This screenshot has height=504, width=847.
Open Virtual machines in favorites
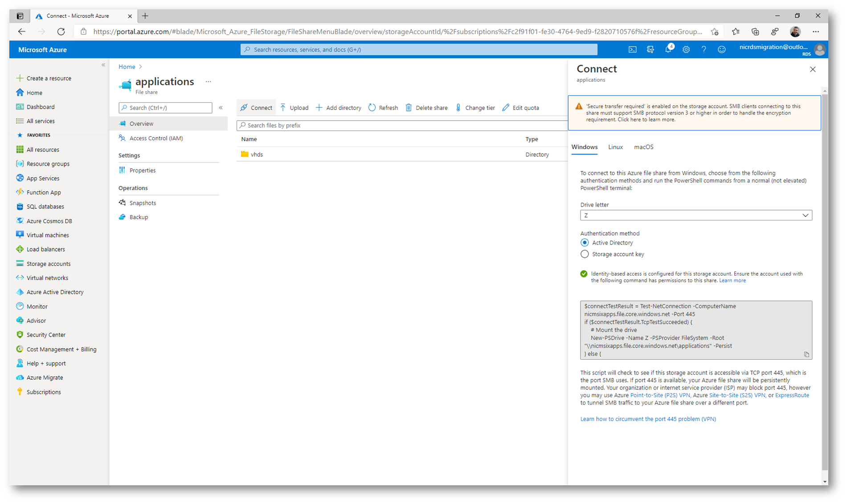(x=48, y=235)
